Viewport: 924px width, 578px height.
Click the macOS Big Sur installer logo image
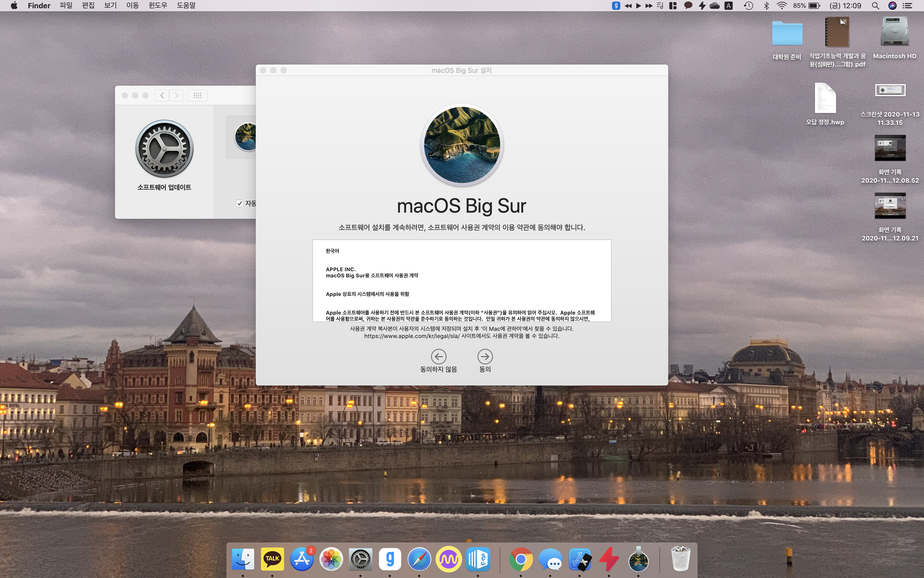tap(462, 145)
